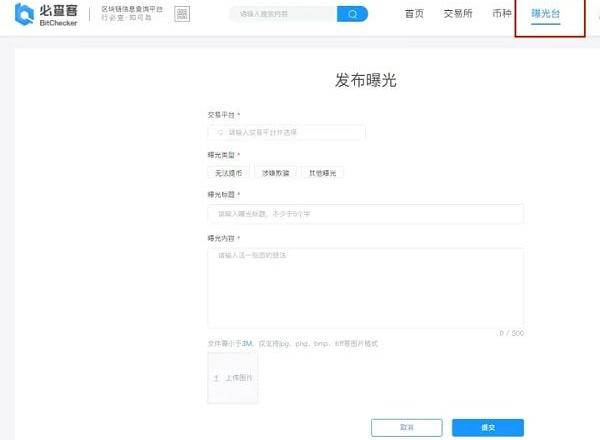The height and width of the screenshot is (440, 600).
Task: Click the magnifier icon inside 交易平台 field
Action: pyautogui.click(x=219, y=132)
